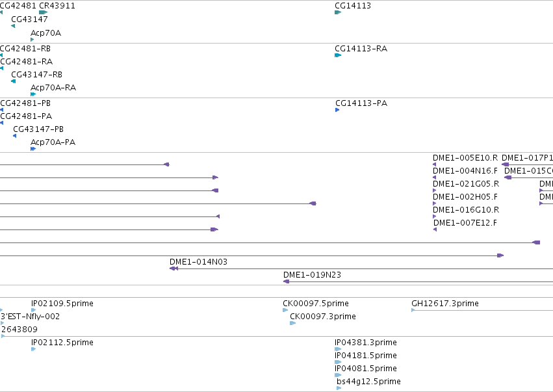Select protein CG14113-PA label
The image size is (553, 392).
pyautogui.click(x=361, y=103)
